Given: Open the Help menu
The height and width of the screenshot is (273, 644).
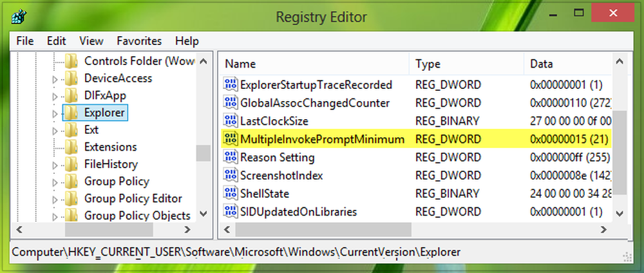Looking at the screenshot, I should pos(187,41).
